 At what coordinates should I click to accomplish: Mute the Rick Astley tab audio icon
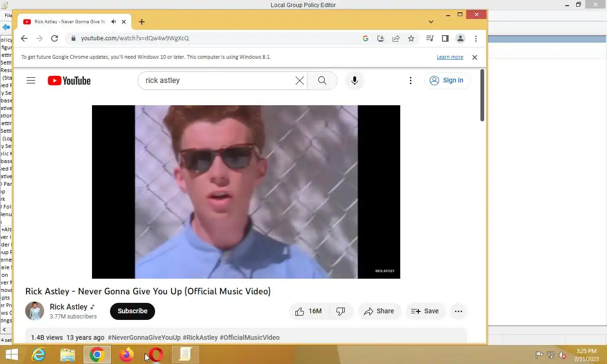coord(113,22)
